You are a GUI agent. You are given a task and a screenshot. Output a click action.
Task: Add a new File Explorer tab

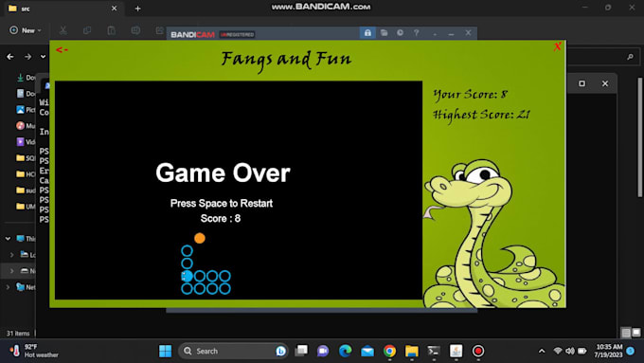click(x=138, y=9)
